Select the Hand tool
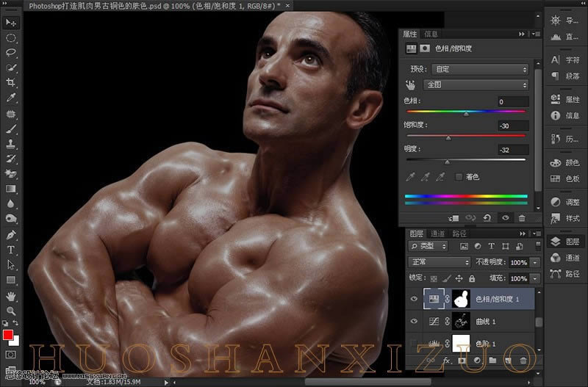Screen dimensions: 588x387 pyautogui.click(x=12, y=296)
